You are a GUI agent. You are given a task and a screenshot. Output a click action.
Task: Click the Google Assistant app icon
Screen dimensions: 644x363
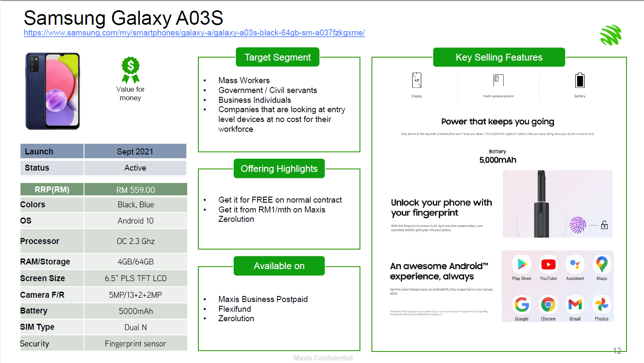point(575,264)
